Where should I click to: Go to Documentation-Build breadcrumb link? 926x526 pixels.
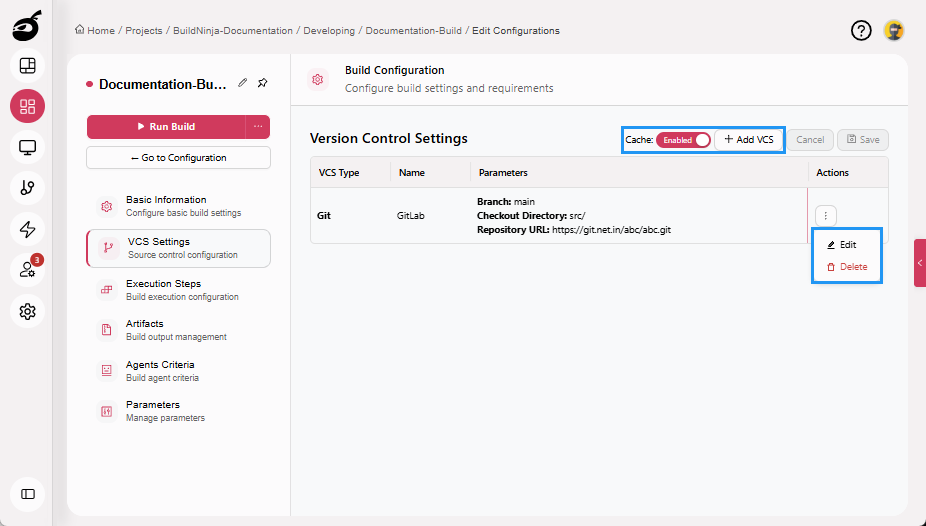click(413, 31)
